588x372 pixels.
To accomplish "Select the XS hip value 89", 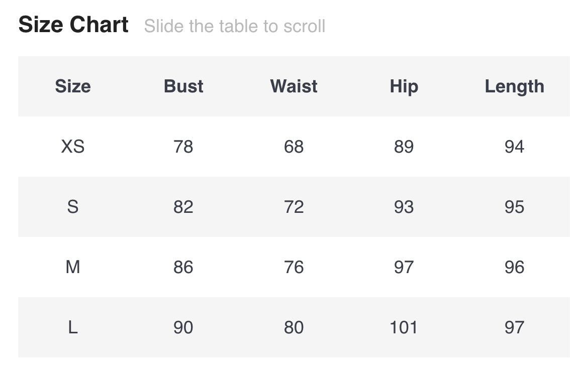I will (404, 147).
